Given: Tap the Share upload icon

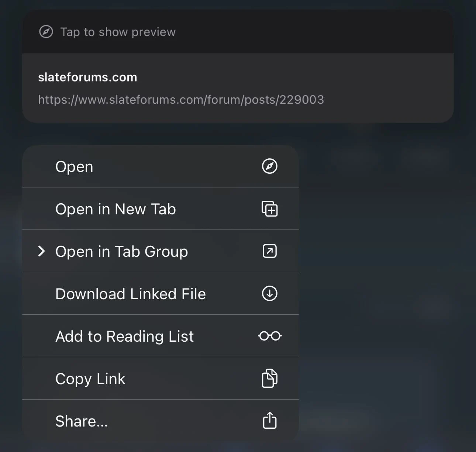Looking at the screenshot, I should (270, 420).
